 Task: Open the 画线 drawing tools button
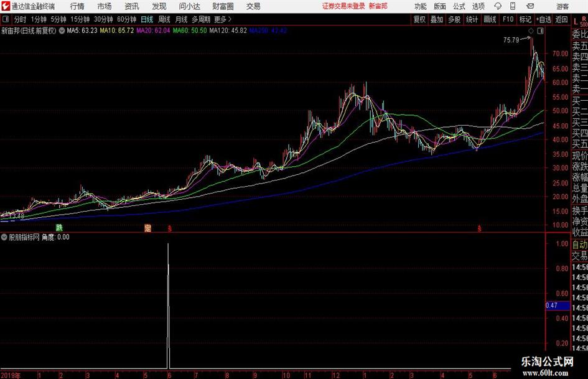(490, 19)
